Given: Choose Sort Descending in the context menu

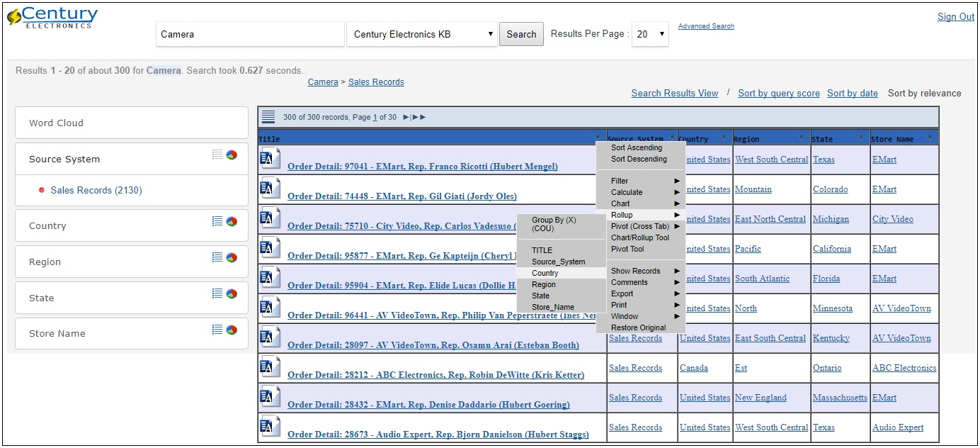Looking at the screenshot, I should point(639,159).
